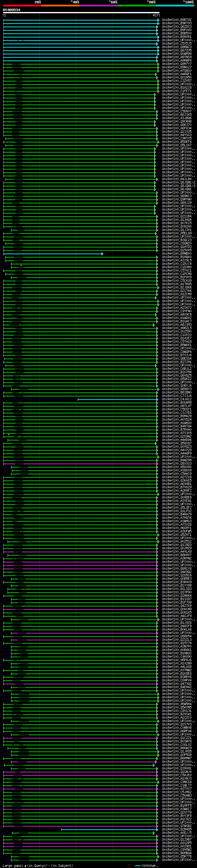Open UniRef100_Q142E7 entry
The image size is (197, 868).
pos(176,338)
